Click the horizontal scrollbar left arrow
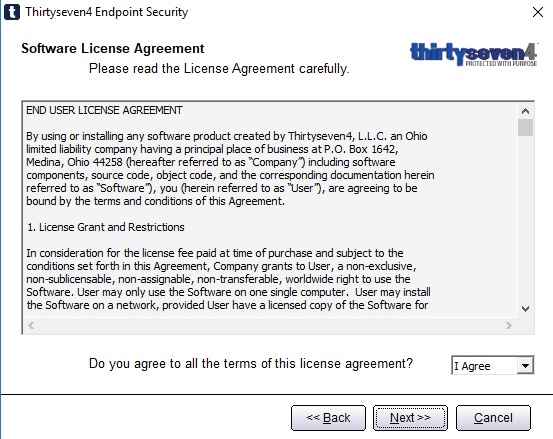The height and width of the screenshot is (439, 553). tap(31, 325)
